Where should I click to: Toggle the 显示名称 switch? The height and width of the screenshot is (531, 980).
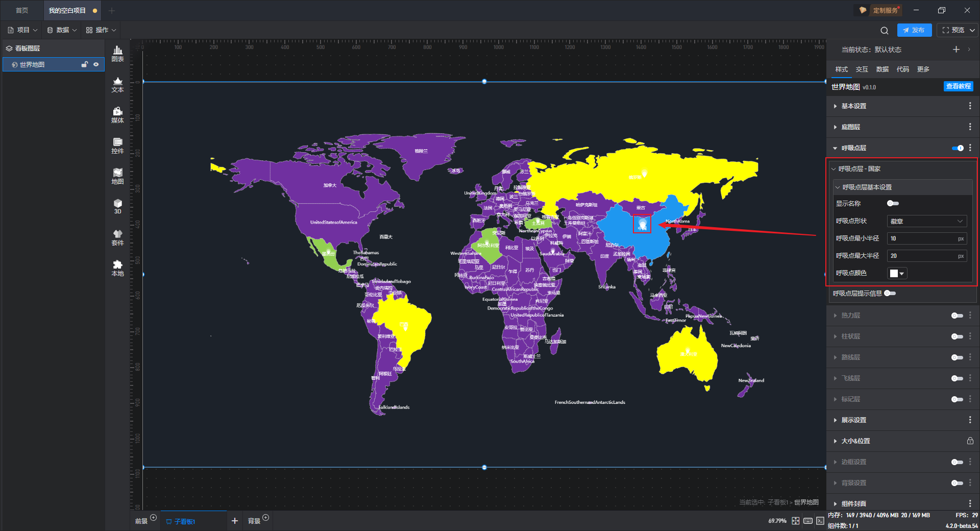point(893,203)
